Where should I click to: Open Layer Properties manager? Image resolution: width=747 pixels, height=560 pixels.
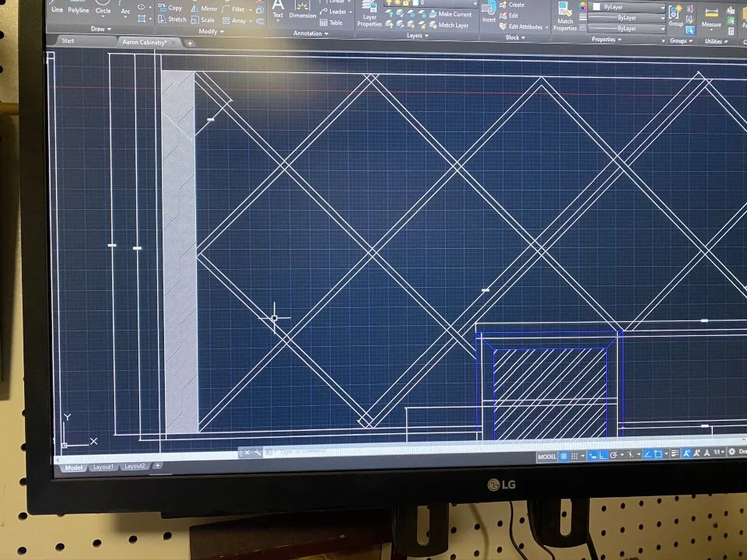click(x=370, y=14)
